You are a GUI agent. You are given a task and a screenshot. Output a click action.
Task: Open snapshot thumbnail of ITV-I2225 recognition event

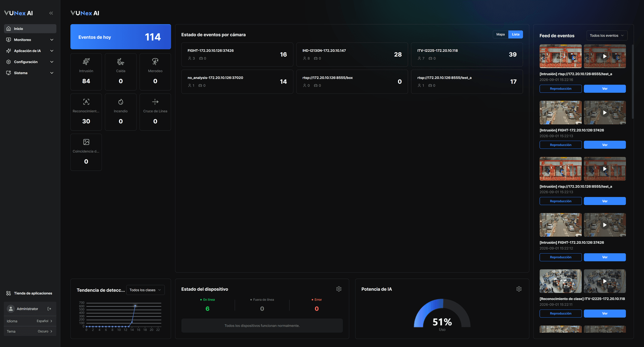click(560, 281)
